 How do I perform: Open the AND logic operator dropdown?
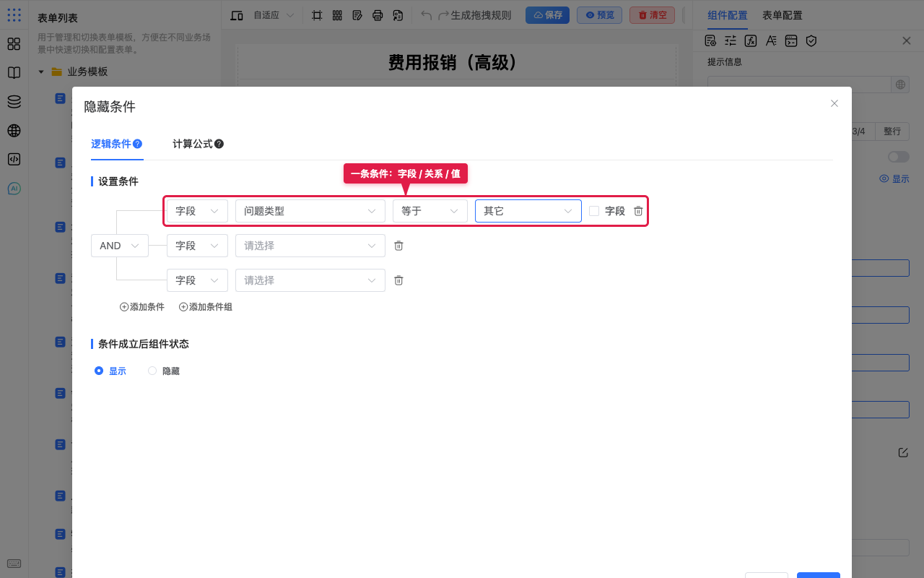tap(120, 246)
